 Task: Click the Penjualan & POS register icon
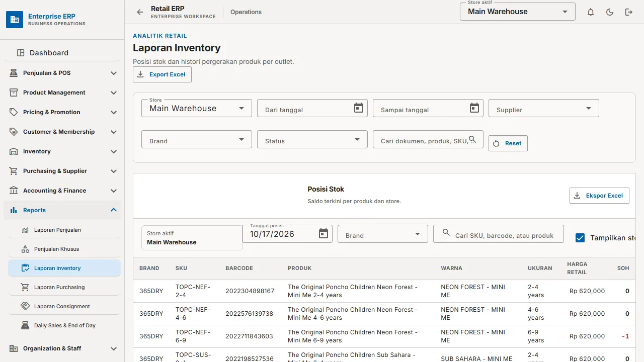[14, 73]
